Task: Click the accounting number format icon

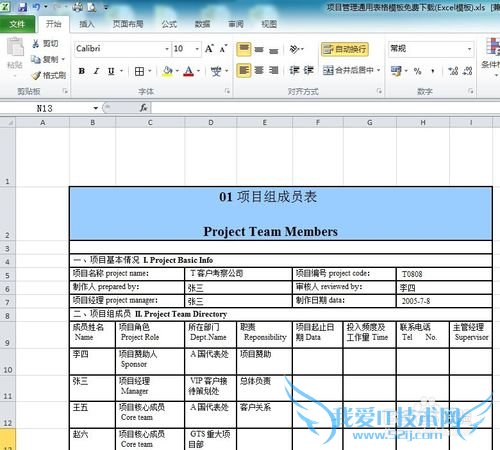Action: pos(396,71)
